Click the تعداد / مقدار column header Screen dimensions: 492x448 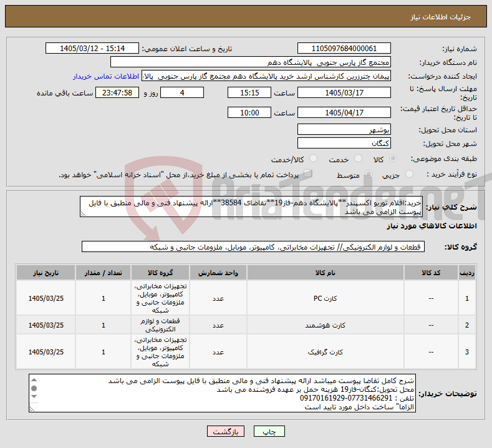click(x=104, y=273)
